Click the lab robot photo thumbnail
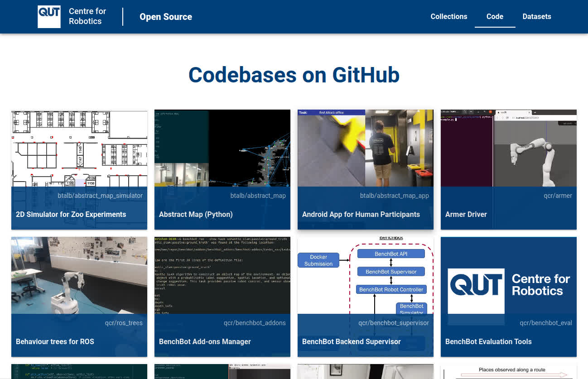Image resolution: width=588 pixels, height=379 pixels. click(79, 275)
